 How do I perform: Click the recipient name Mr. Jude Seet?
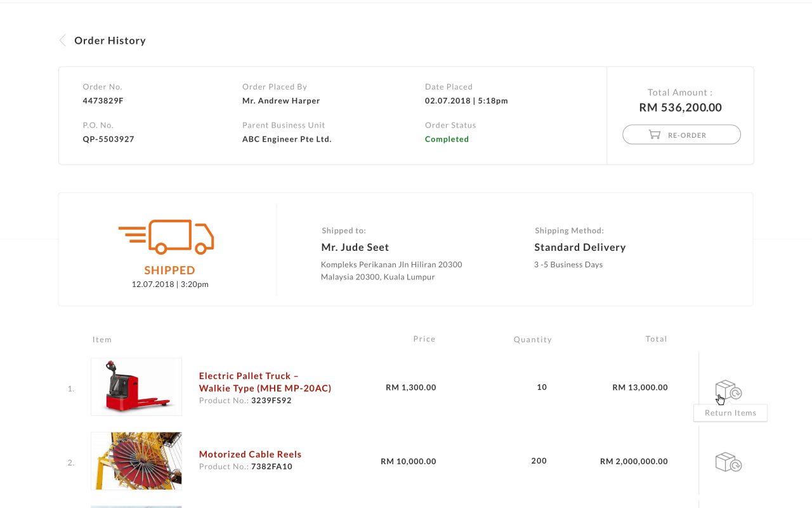click(355, 247)
